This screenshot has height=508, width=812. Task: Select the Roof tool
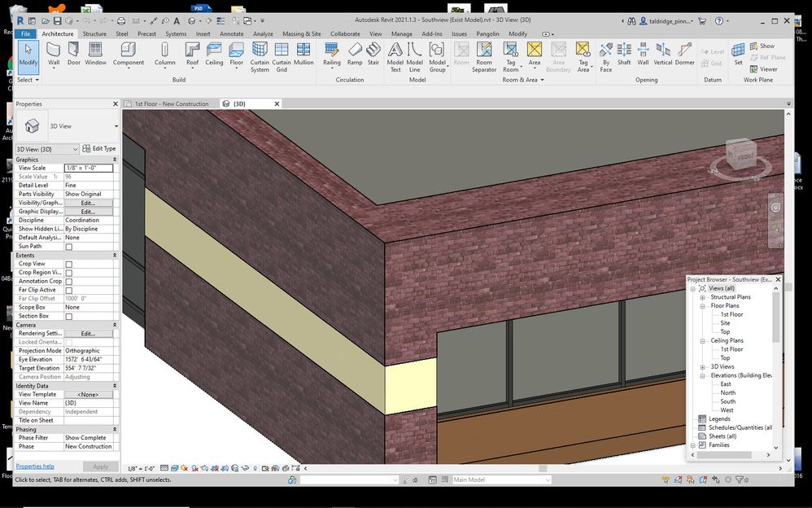(x=192, y=55)
